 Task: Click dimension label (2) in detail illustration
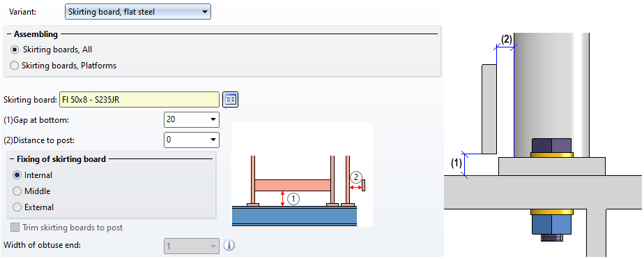pos(507,40)
